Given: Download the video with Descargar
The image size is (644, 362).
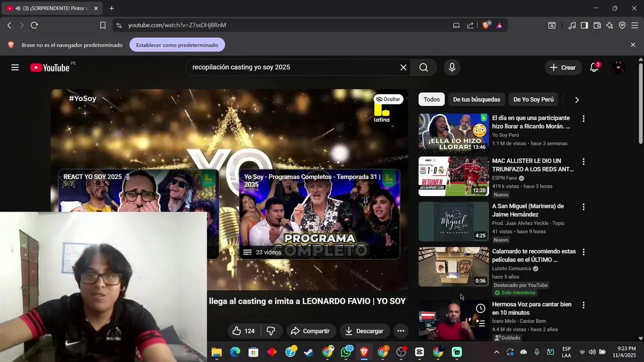Looking at the screenshot, I should tap(365, 331).
